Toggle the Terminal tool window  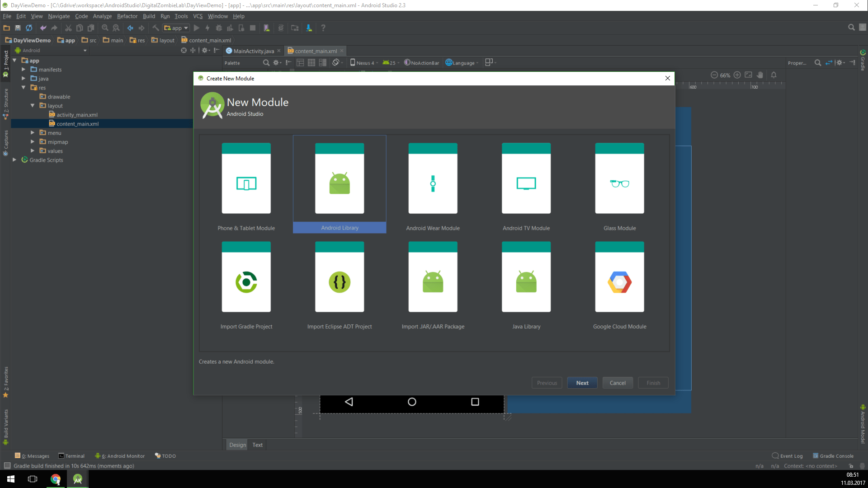click(x=71, y=456)
